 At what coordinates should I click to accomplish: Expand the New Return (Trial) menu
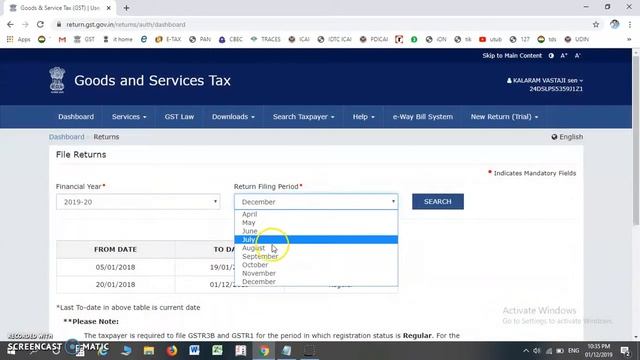(504, 117)
